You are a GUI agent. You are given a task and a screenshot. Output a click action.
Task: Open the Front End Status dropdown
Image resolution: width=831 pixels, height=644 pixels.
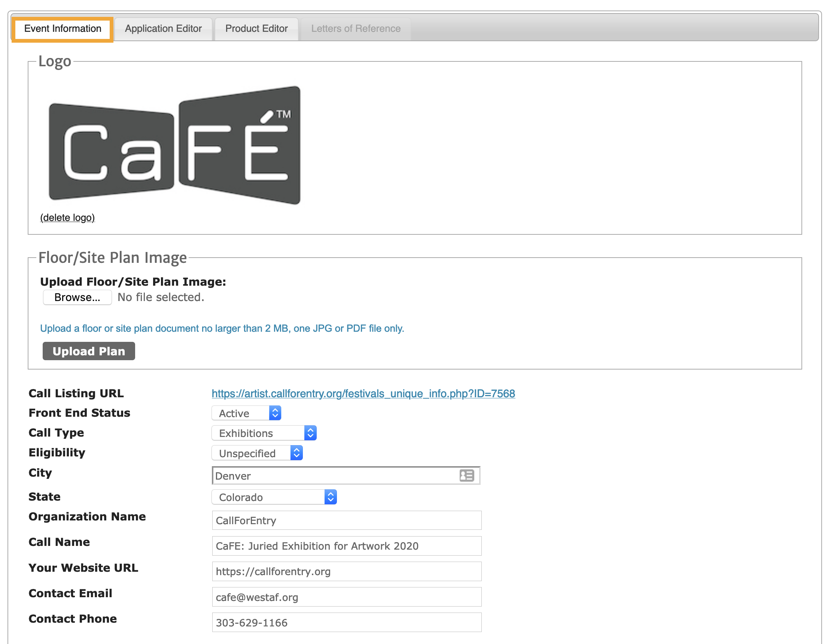pos(246,413)
